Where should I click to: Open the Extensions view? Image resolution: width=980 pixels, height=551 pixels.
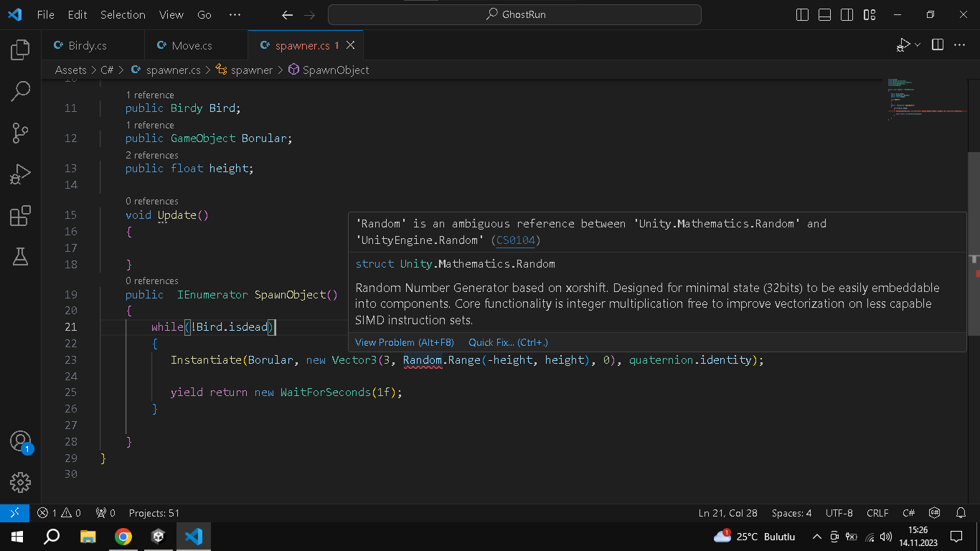click(20, 216)
